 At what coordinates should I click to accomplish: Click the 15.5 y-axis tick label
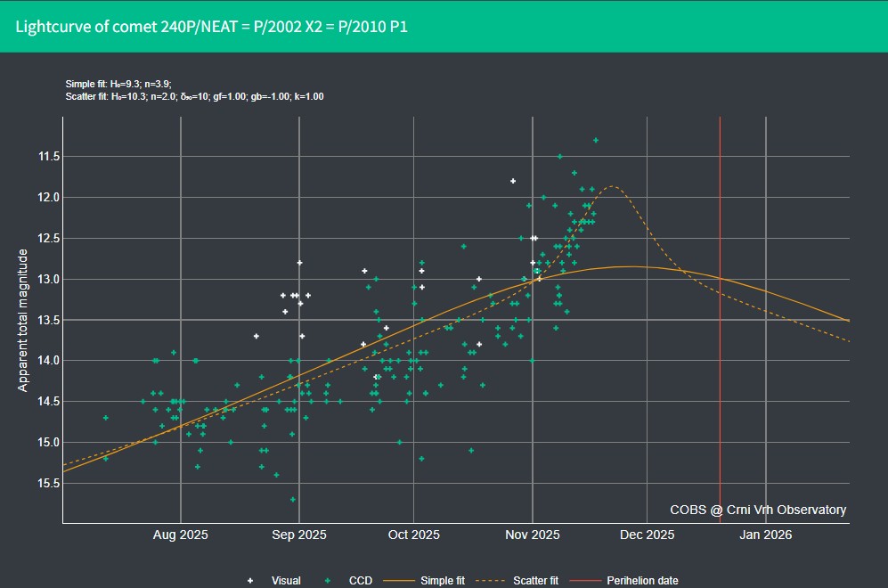45,483
